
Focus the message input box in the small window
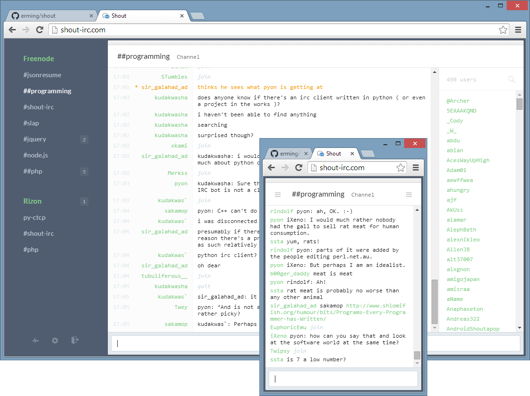[x=343, y=379]
